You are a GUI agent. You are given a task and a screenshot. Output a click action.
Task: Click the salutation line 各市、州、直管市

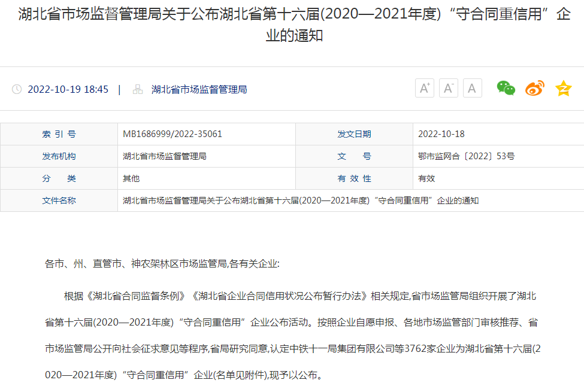pos(162,263)
